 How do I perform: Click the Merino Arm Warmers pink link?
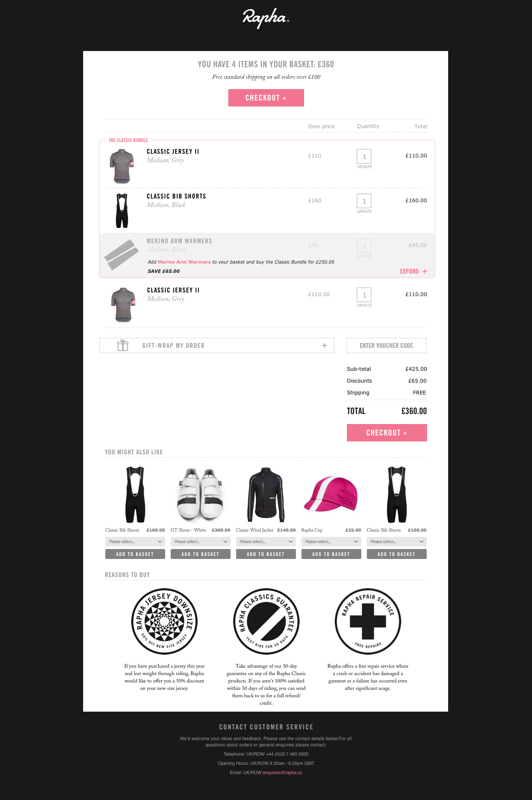tap(184, 262)
